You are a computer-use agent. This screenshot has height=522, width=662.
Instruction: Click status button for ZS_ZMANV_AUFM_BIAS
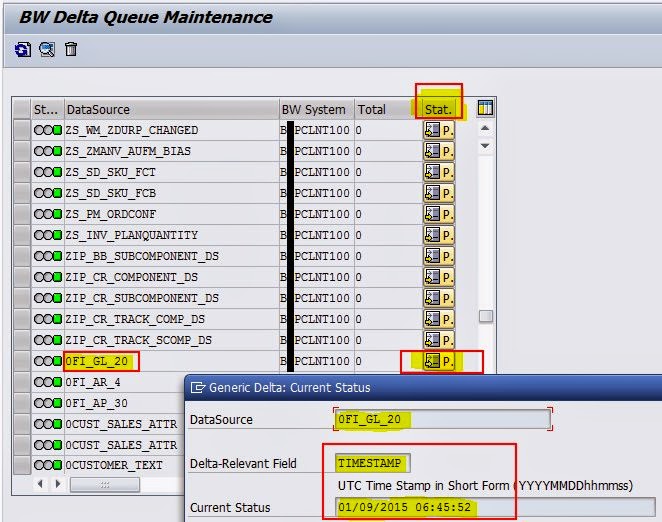439,151
